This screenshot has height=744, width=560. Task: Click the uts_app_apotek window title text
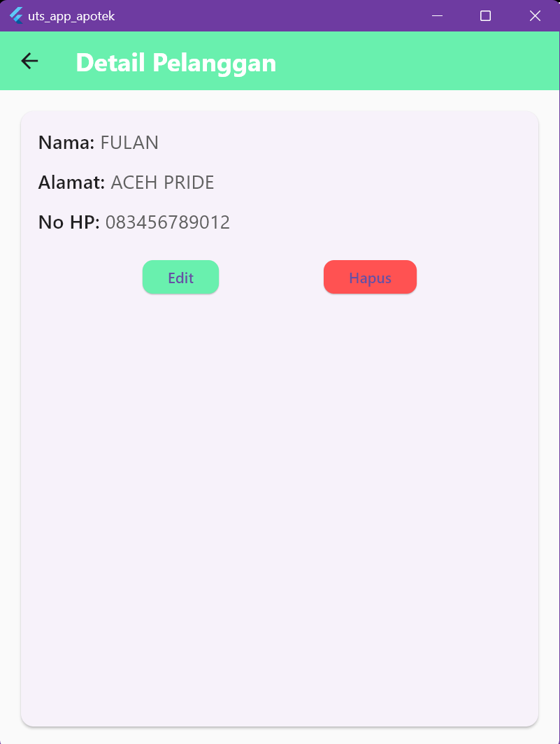click(x=71, y=16)
